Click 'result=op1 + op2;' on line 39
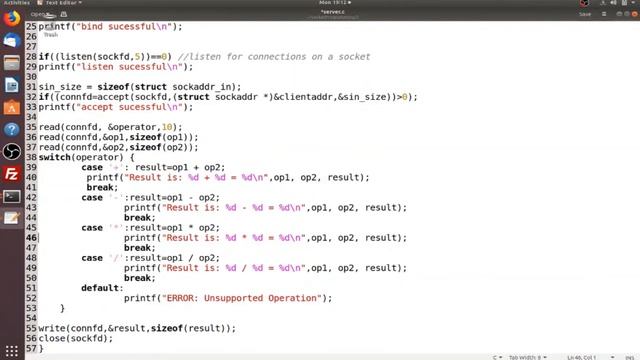640x360 pixels. click(x=180, y=167)
